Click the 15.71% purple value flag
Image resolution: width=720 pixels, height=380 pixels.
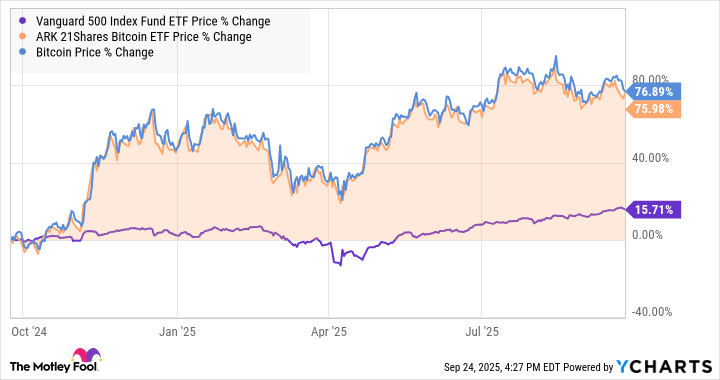point(653,210)
